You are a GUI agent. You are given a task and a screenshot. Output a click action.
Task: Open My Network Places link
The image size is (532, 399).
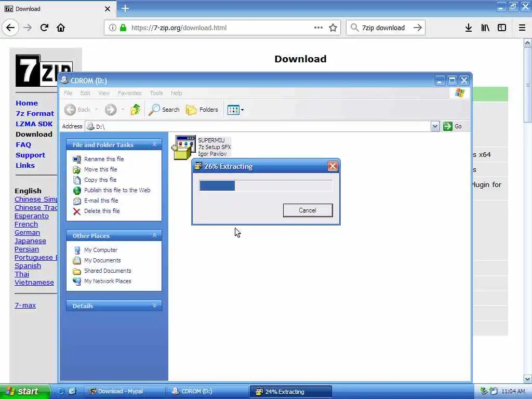(x=108, y=281)
